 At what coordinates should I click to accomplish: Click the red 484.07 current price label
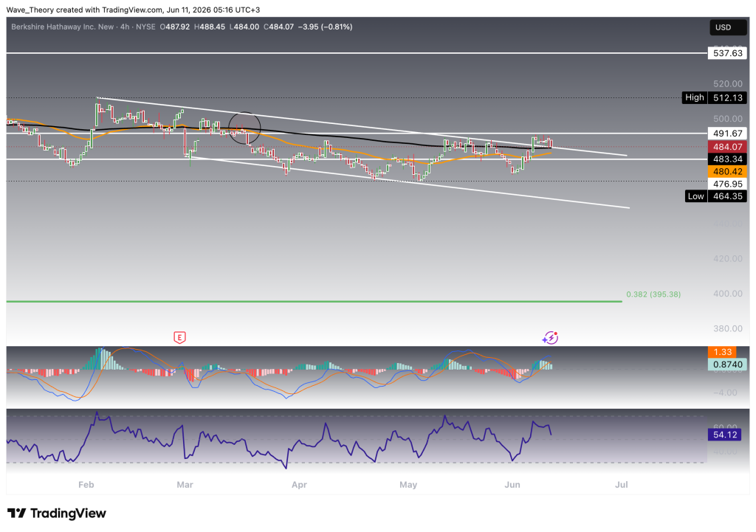click(x=727, y=147)
